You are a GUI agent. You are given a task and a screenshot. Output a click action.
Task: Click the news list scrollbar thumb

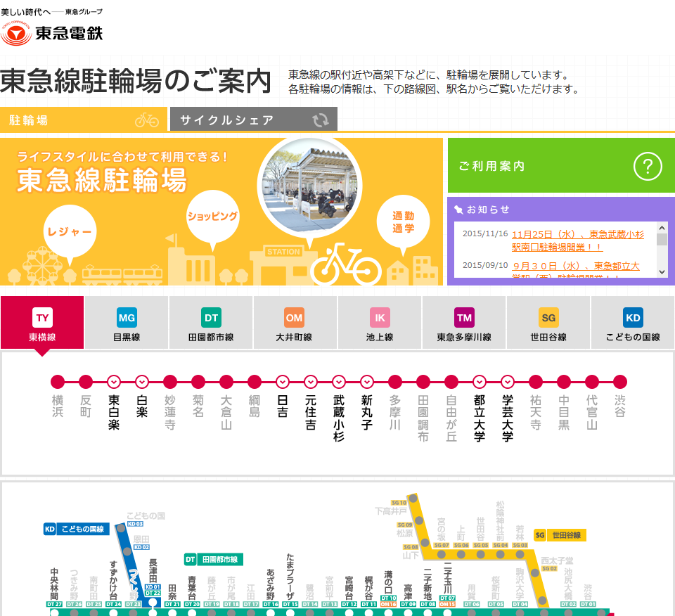(x=662, y=239)
